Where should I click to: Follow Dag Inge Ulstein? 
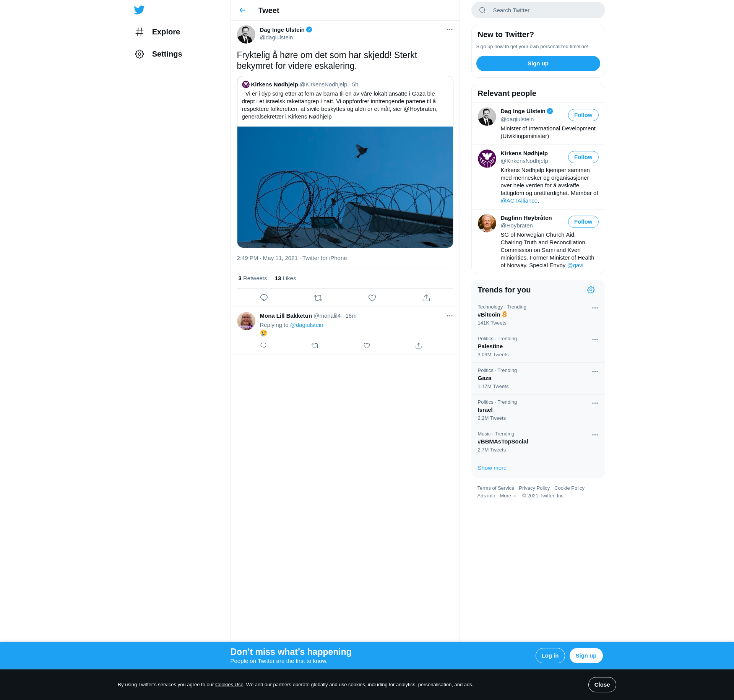pos(583,115)
